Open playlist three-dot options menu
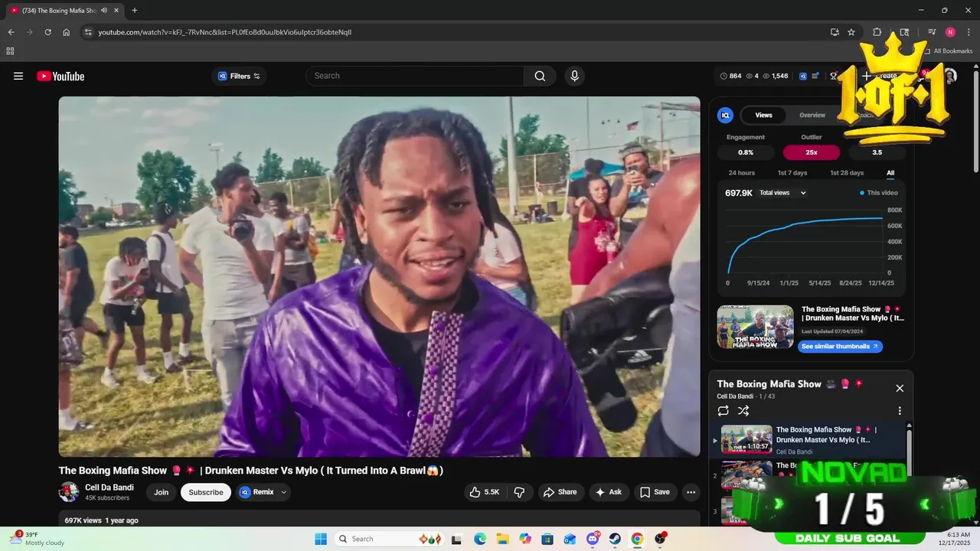This screenshot has width=980, height=551. coord(900,411)
